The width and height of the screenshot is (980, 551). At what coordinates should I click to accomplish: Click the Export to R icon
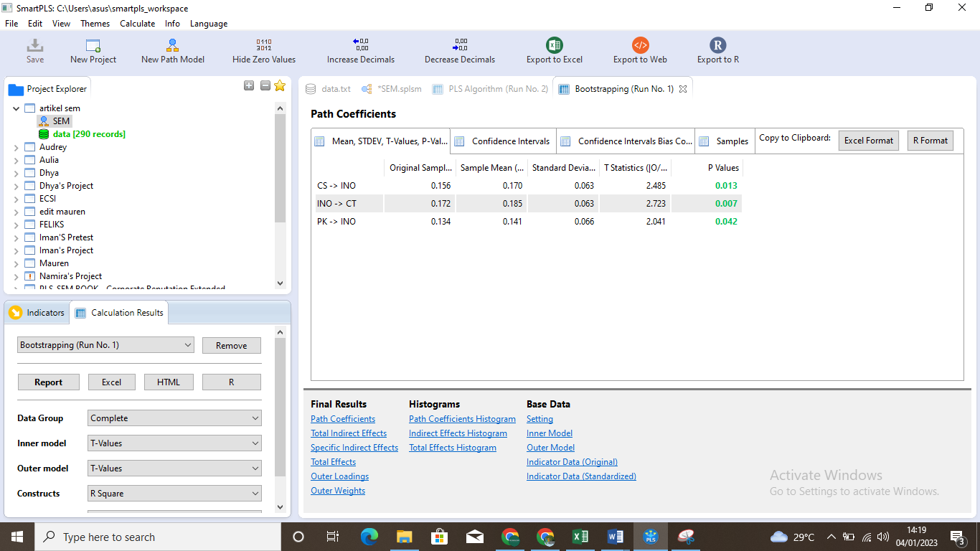717,45
